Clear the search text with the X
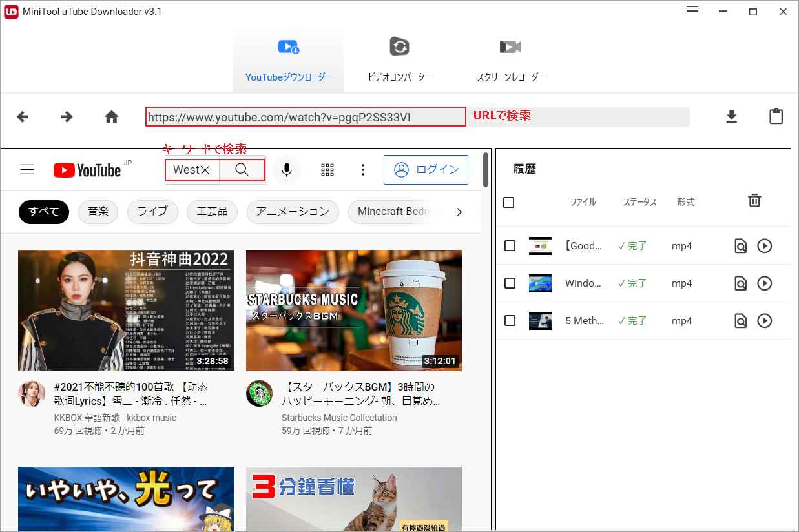The image size is (799, 532). pos(205,170)
